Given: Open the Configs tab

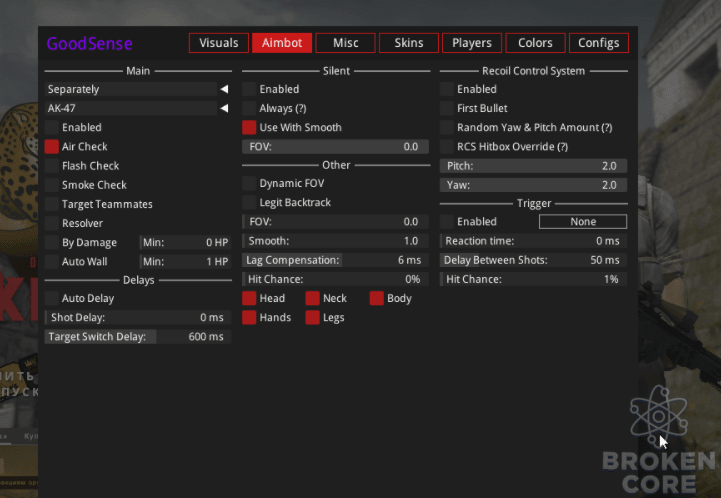Looking at the screenshot, I should [x=599, y=43].
